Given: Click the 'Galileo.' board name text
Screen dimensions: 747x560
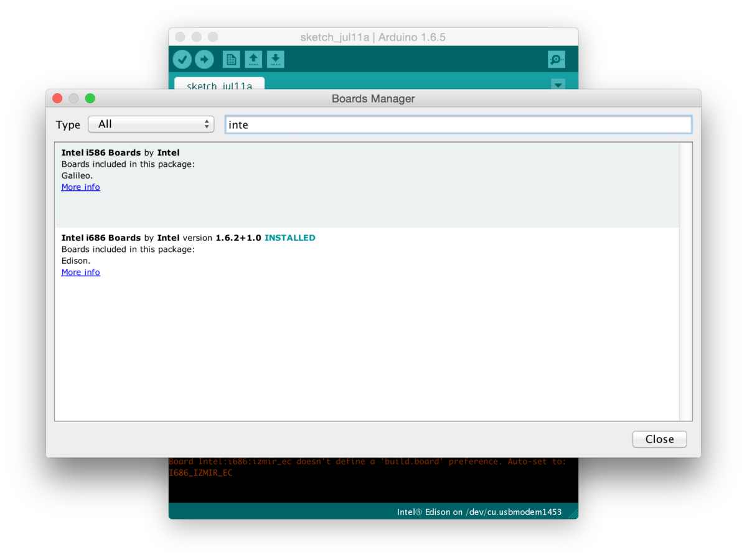Looking at the screenshot, I should (x=77, y=175).
